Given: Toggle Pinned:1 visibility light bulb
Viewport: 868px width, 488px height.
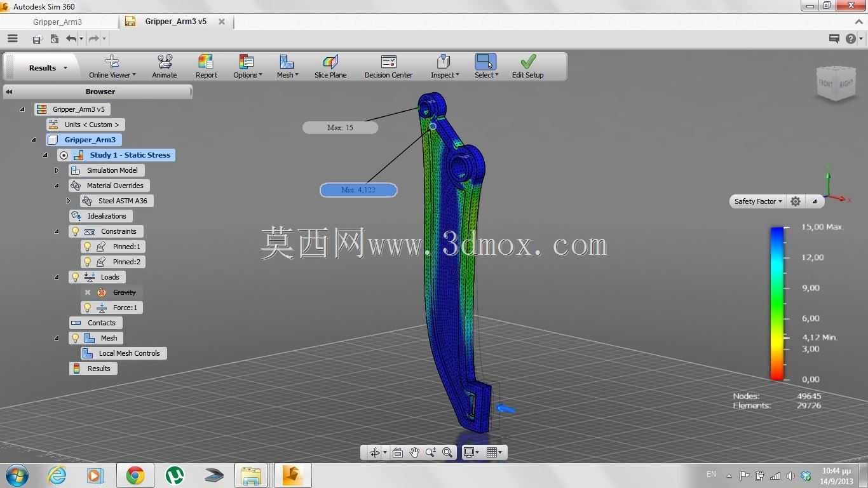Looking at the screenshot, I should tap(88, 247).
